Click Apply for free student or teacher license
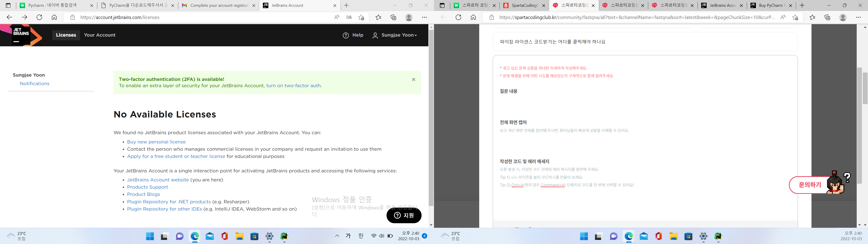 [x=176, y=156]
